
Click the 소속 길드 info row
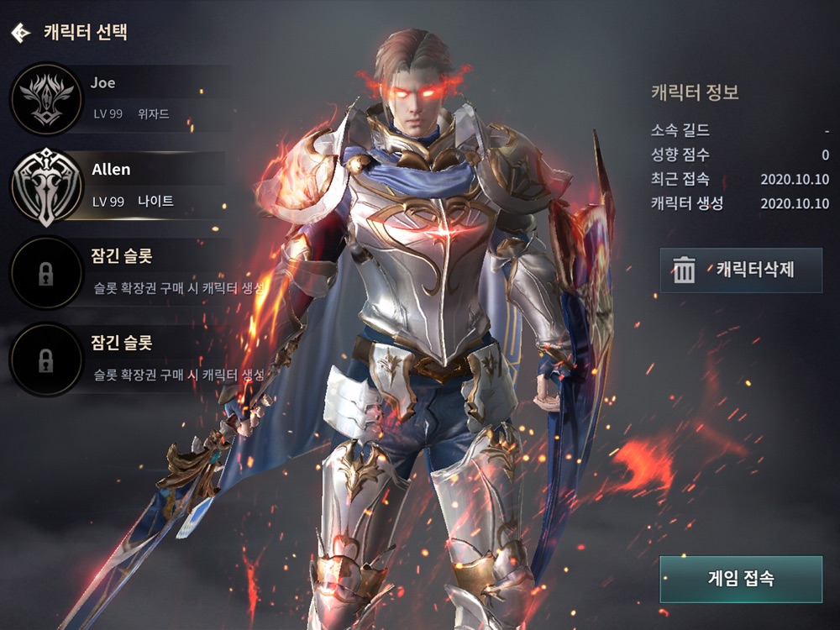(x=740, y=130)
